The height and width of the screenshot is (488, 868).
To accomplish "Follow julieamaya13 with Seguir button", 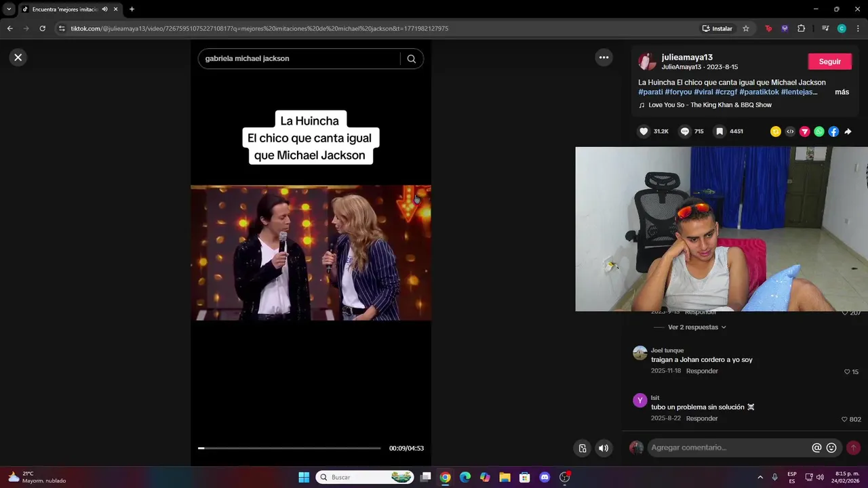I will (x=829, y=62).
